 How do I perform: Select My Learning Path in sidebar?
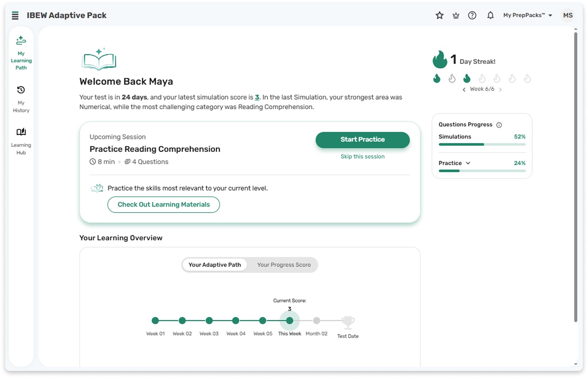(x=21, y=53)
